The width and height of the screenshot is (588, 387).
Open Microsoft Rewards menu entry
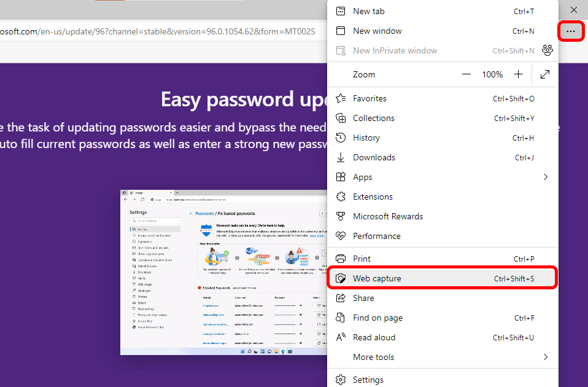(x=443, y=217)
